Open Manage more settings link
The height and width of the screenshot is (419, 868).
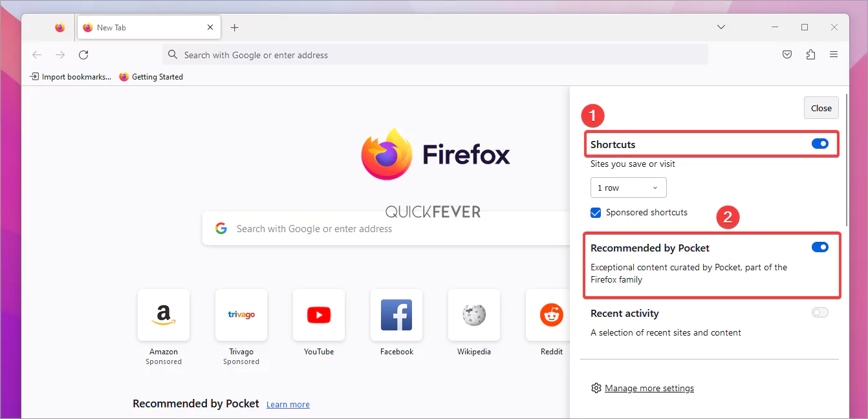649,389
